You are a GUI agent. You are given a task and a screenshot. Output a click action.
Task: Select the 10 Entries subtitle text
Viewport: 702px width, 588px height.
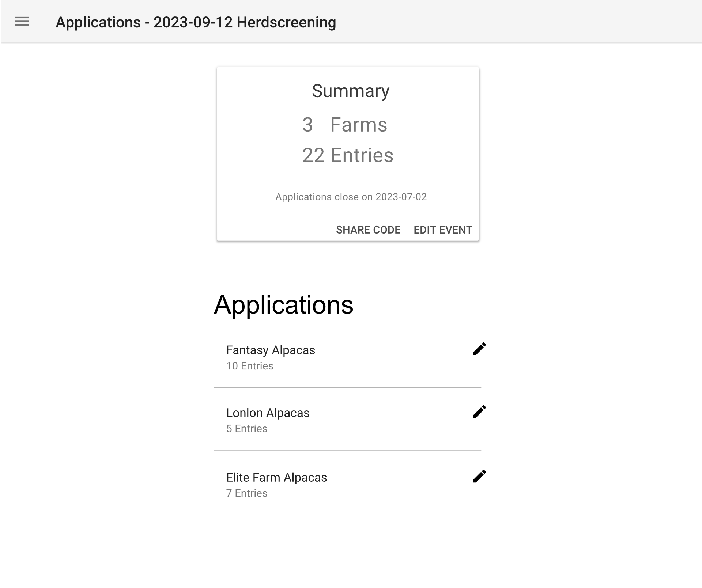point(250,366)
